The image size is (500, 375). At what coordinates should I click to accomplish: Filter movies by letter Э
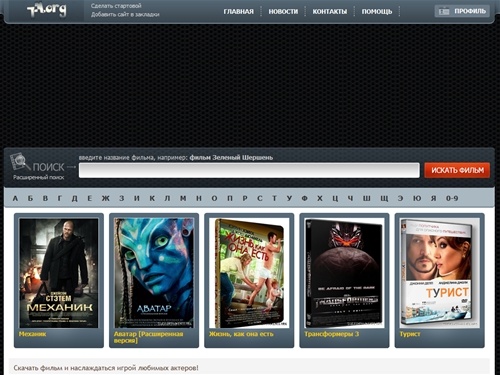click(x=400, y=198)
